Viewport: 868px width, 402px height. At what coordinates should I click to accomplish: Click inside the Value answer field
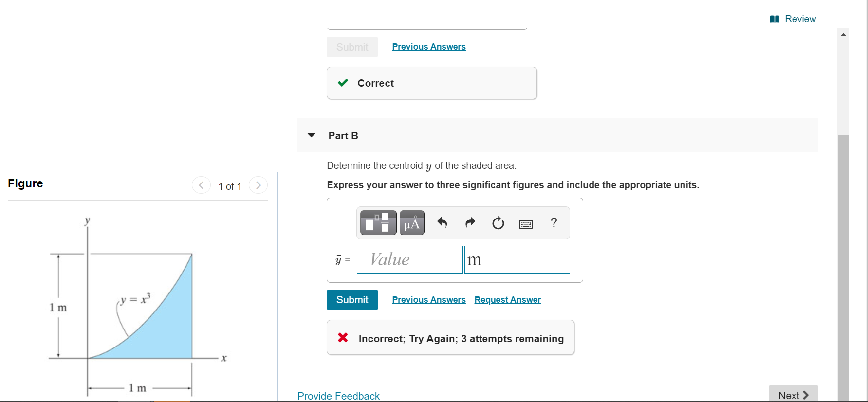click(x=409, y=259)
